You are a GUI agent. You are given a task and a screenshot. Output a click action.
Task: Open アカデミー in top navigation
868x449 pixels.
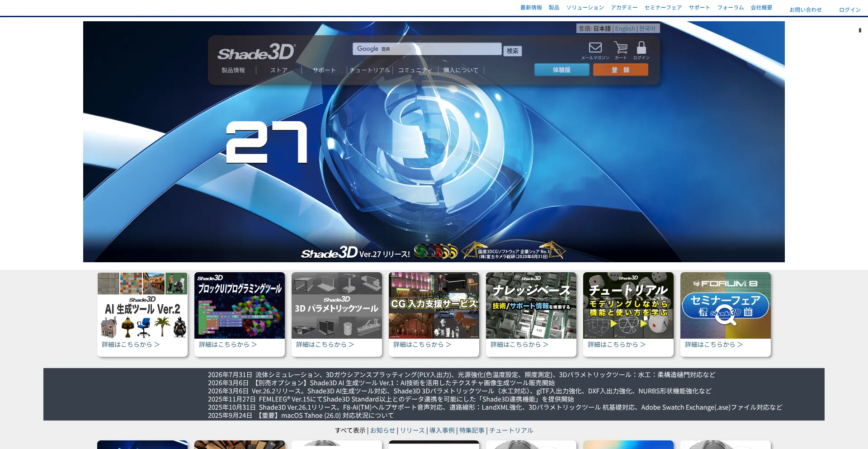click(x=624, y=8)
